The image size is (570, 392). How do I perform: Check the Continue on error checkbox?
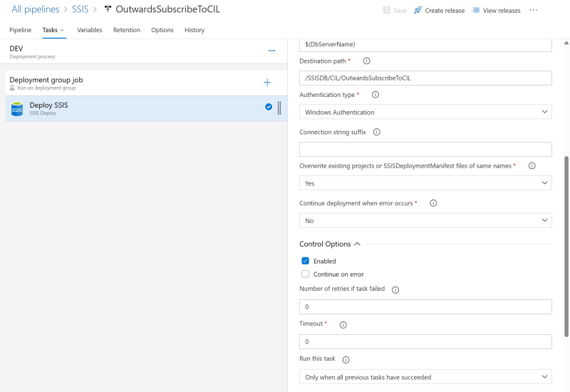(306, 274)
